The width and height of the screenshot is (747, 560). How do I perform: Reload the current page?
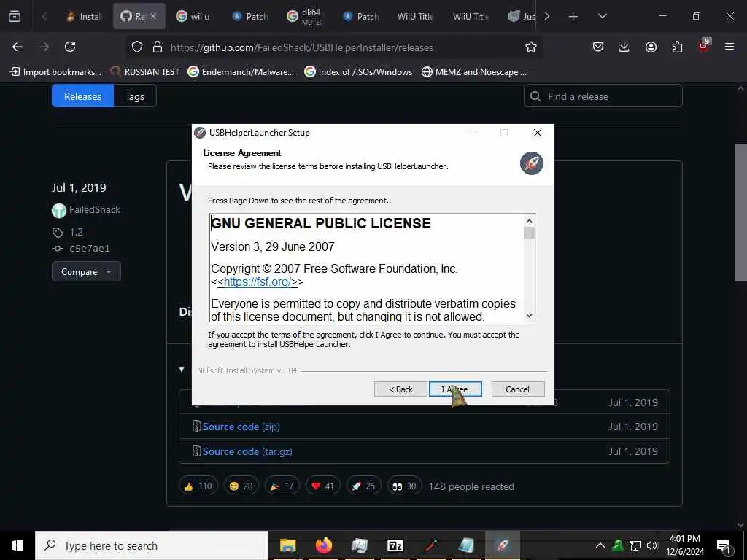[70, 47]
